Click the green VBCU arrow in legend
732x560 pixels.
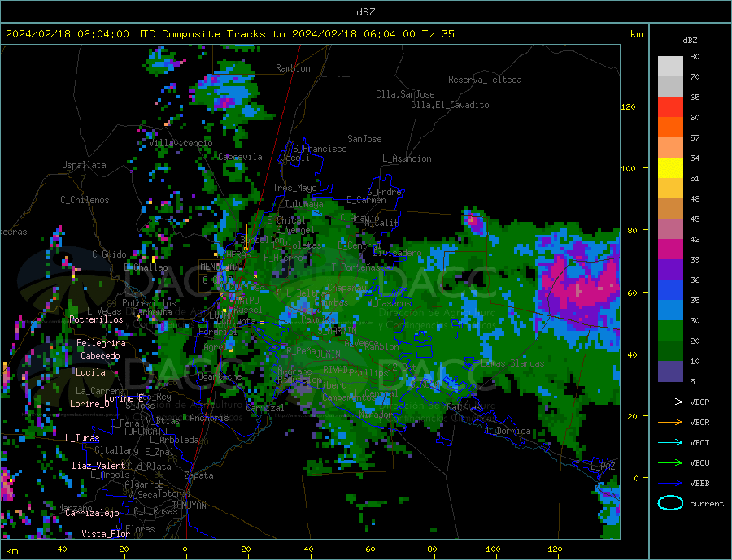point(670,463)
